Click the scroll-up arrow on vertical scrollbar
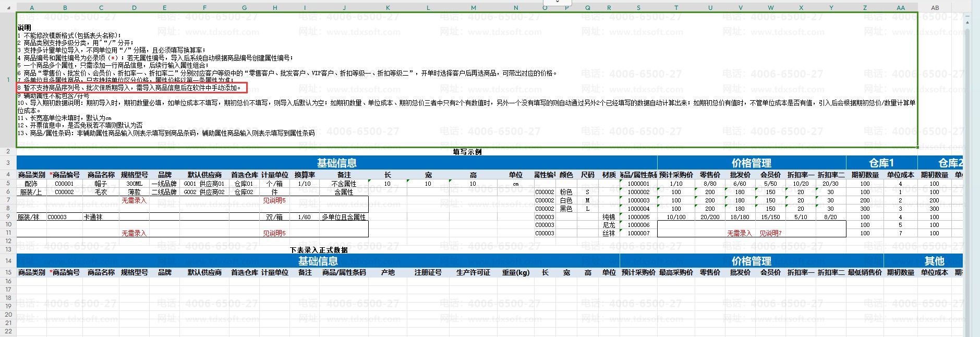The width and height of the screenshot is (980, 337). point(968,22)
